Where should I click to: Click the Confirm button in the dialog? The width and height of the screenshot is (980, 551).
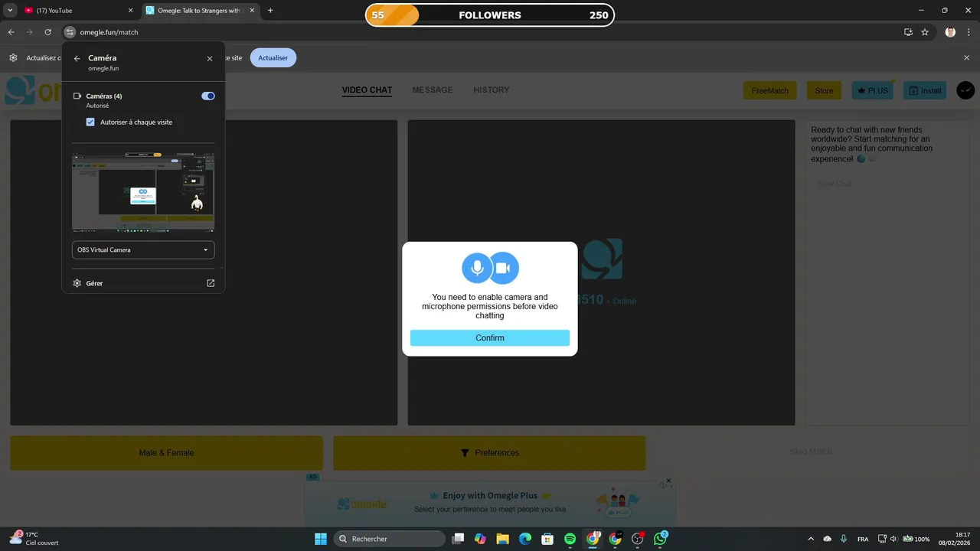tap(490, 338)
